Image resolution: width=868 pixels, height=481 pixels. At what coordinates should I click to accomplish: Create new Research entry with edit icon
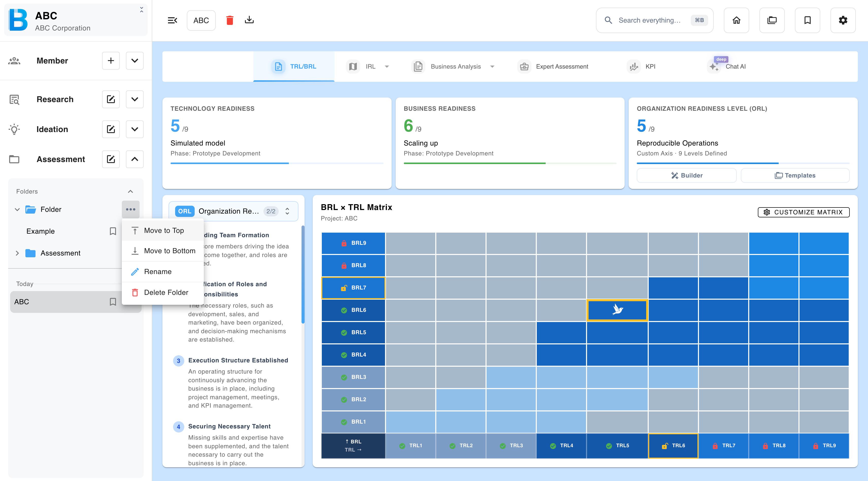pyautogui.click(x=111, y=99)
